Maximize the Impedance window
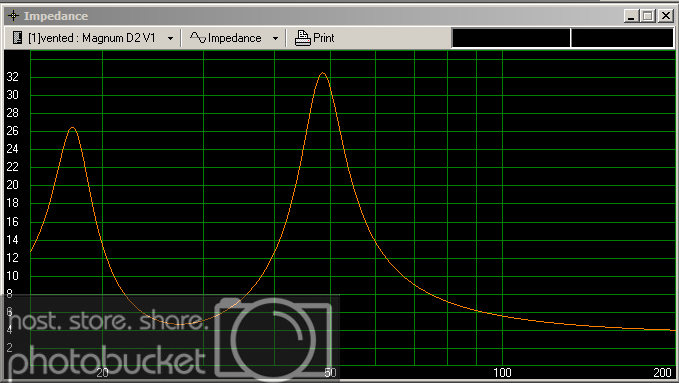This screenshot has width=679, height=383. [648, 16]
